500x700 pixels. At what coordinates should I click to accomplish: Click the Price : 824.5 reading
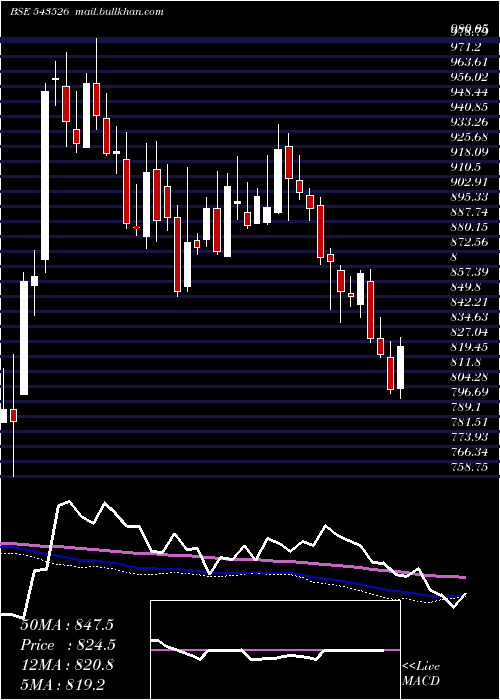click(x=68, y=645)
